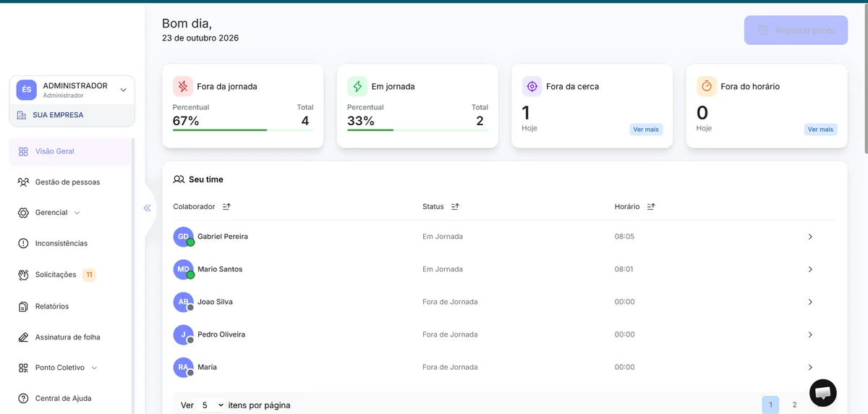Click the Fora da cerca target icon

[x=532, y=86]
